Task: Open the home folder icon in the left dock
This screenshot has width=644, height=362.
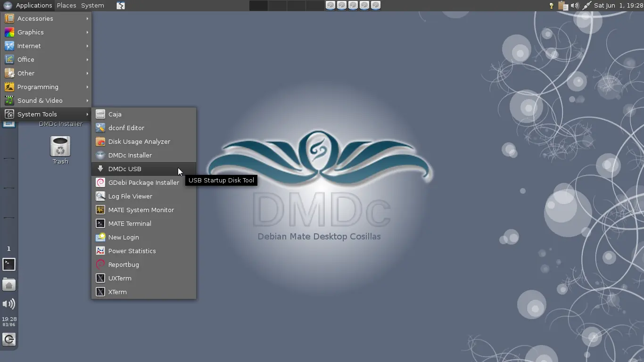Action: point(9,285)
